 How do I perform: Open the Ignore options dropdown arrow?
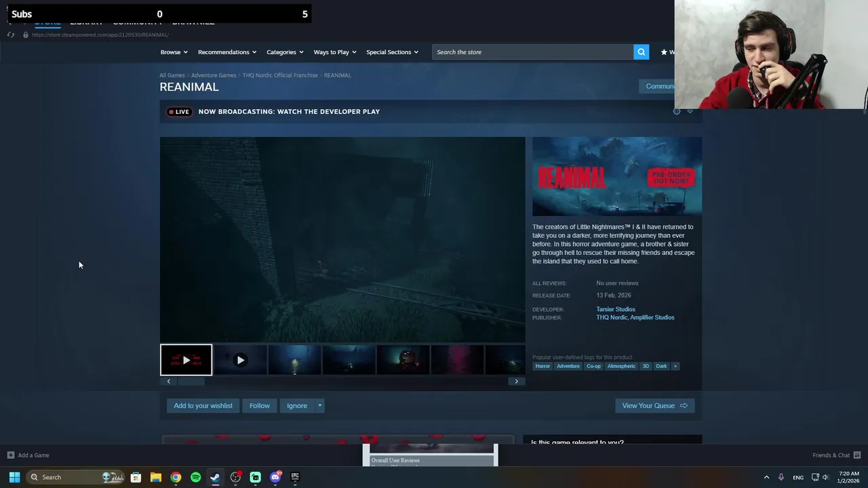[319, 405]
